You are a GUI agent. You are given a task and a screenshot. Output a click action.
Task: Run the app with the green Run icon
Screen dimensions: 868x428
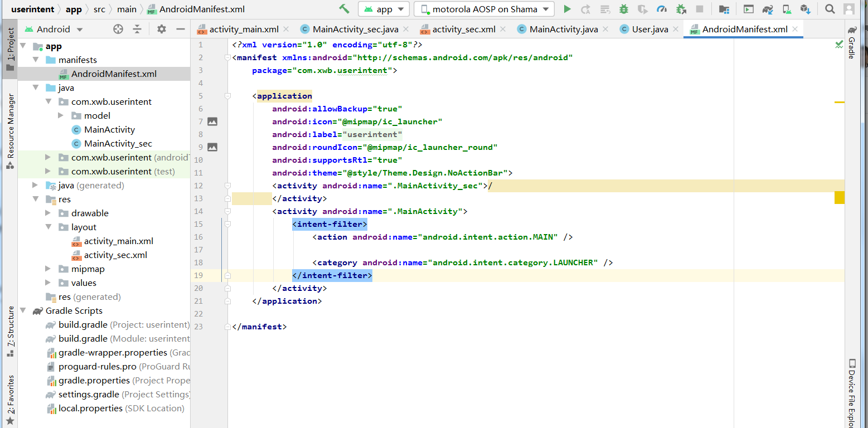point(567,9)
